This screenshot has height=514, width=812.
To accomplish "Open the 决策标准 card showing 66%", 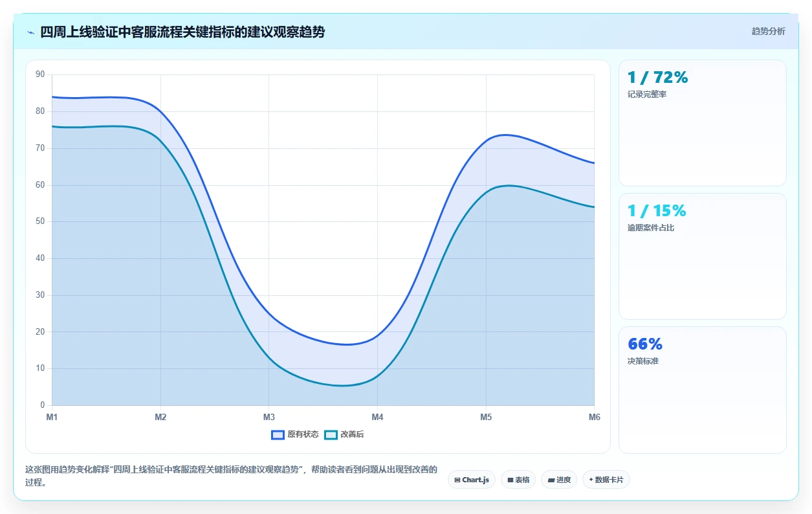I will click(x=703, y=390).
